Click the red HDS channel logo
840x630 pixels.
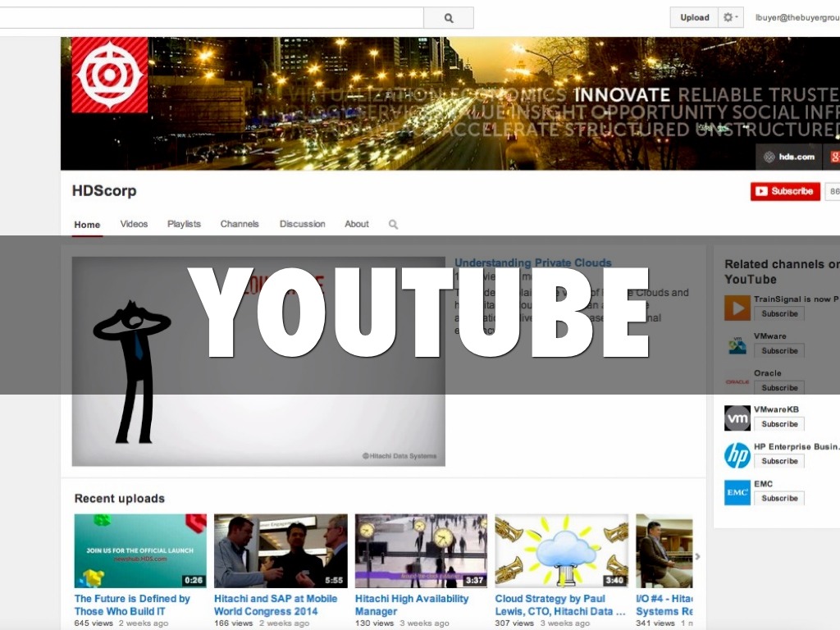110,75
